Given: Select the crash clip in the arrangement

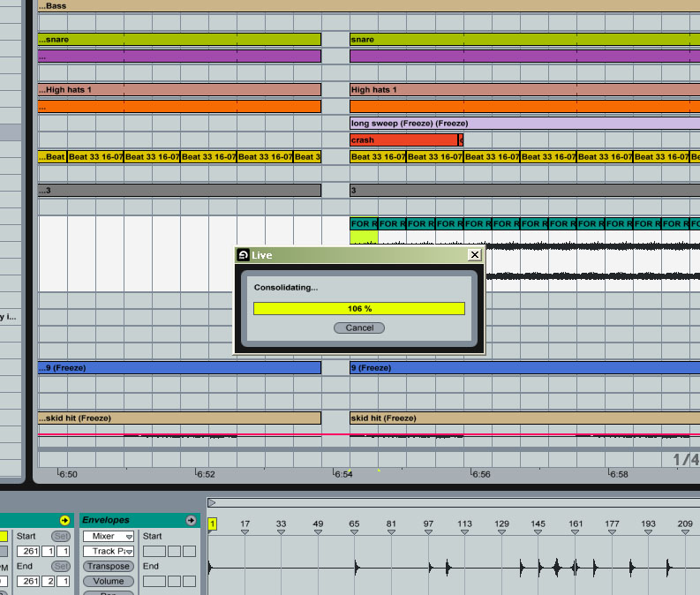Looking at the screenshot, I should pyautogui.click(x=403, y=139).
